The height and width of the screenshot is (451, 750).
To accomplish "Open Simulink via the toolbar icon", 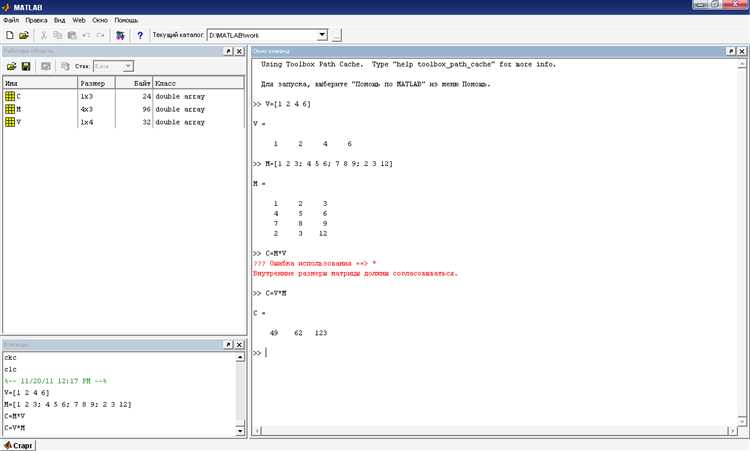I will pyautogui.click(x=120, y=35).
